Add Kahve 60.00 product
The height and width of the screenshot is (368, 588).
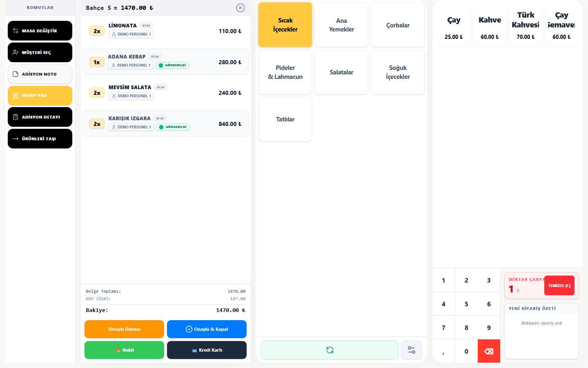pos(490,25)
